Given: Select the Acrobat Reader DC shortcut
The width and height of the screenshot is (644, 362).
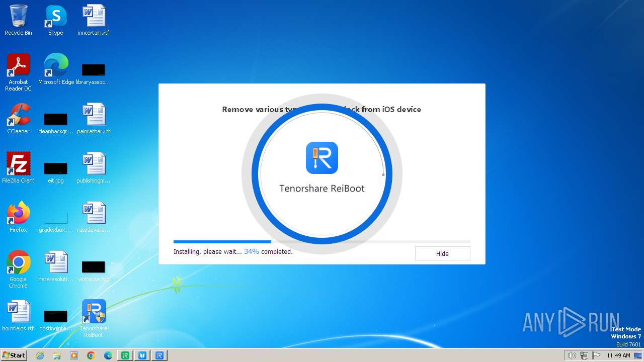Looking at the screenshot, I should click(18, 73).
